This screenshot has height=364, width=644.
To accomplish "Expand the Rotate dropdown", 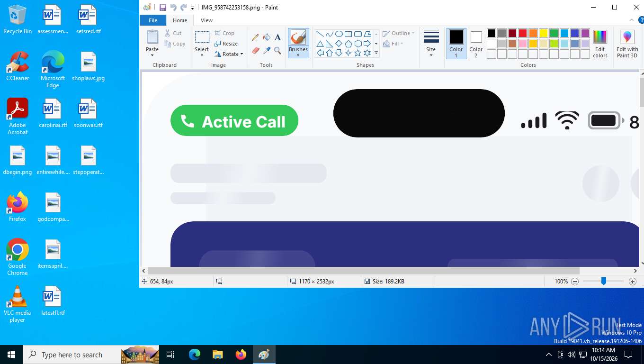I will 241,54.
